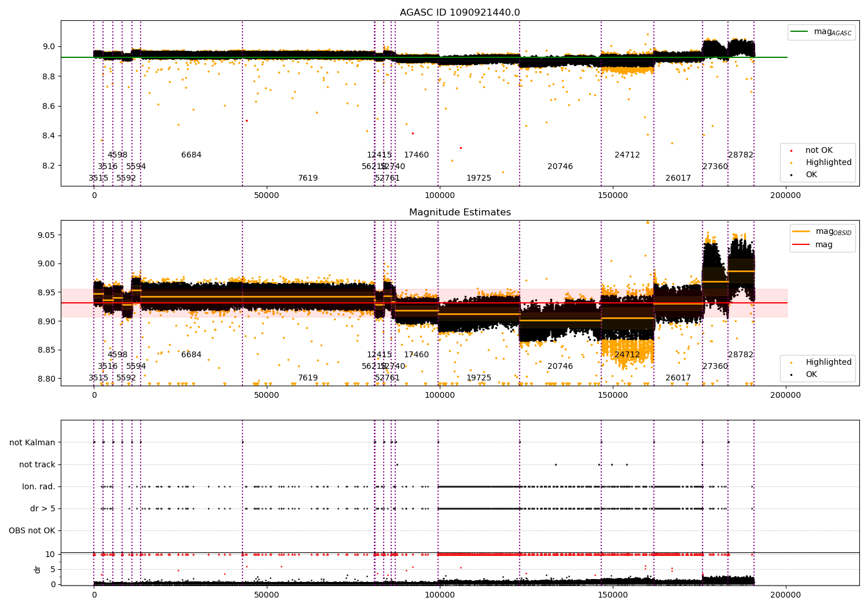Image resolution: width=868 pixels, height=608 pixels.
Task: Click the 'OBS not OK' row label
Action: point(32,531)
